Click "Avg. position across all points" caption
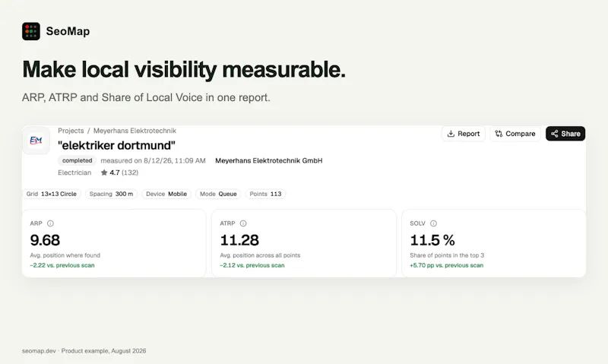Viewport: 608px width, 364px height. (x=260, y=255)
